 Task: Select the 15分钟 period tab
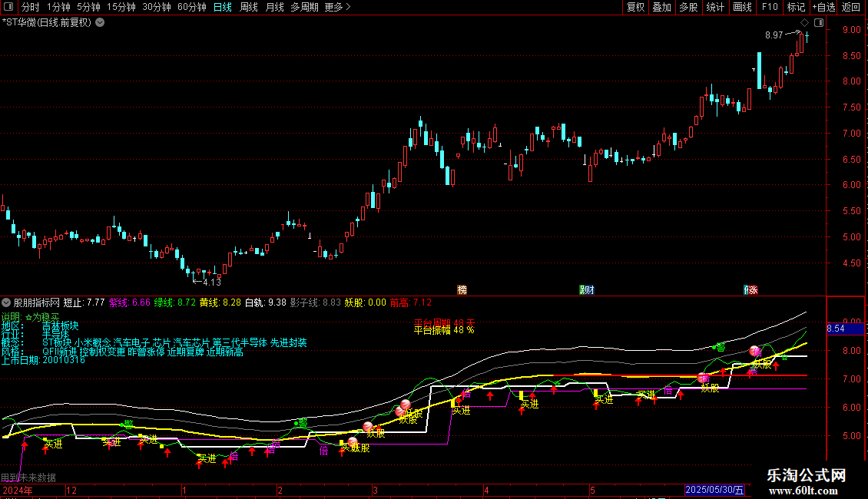tap(121, 7)
